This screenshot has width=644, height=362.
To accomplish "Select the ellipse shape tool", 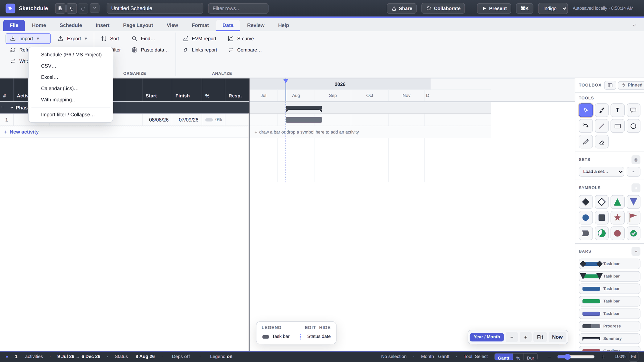I will click(633, 126).
